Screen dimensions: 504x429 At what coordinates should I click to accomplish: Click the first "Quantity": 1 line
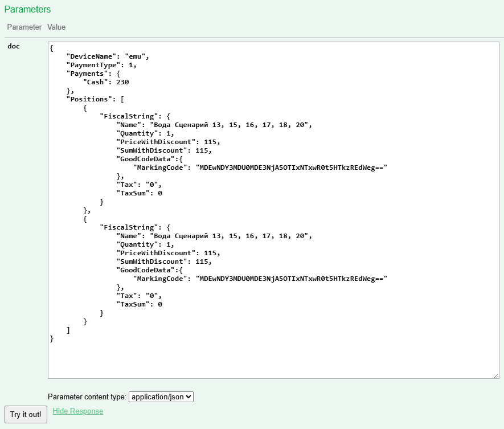tap(145, 133)
